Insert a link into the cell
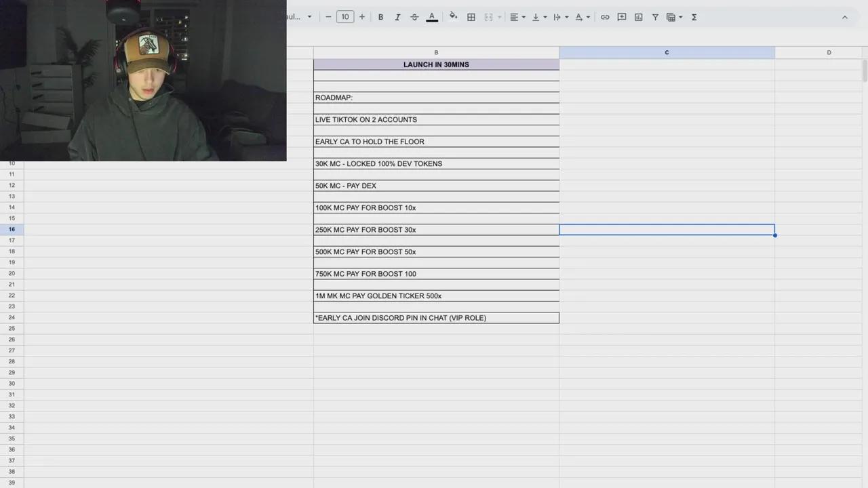The width and height of the screenshot is (868, 488). [605, 17]
